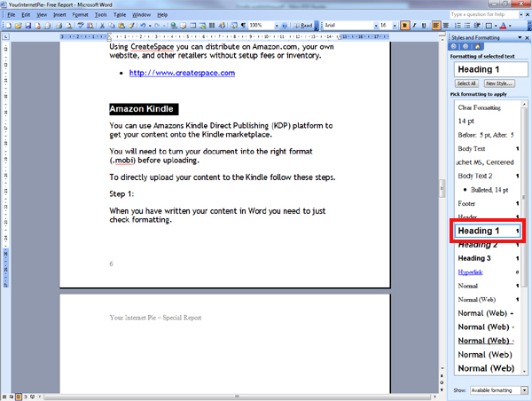This screenshot has width=532, height=401.
Task: Open the Arial font name dropdown
Action: (x=374, y=26)
